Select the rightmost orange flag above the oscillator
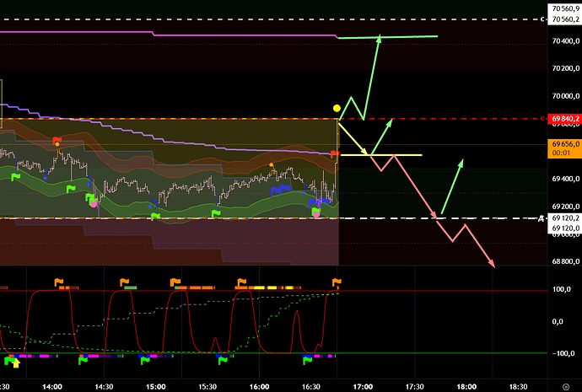Viewport: 582px width, 392px height. coord(337,282)
